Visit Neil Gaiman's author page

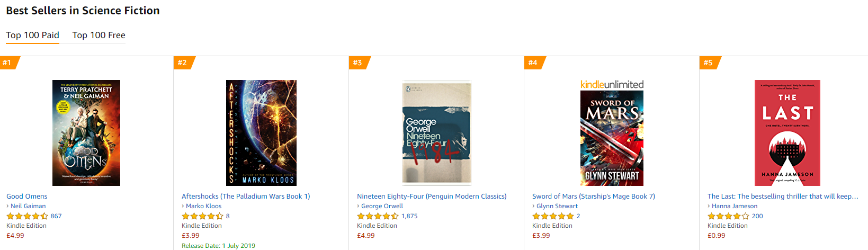pos(28,206)
